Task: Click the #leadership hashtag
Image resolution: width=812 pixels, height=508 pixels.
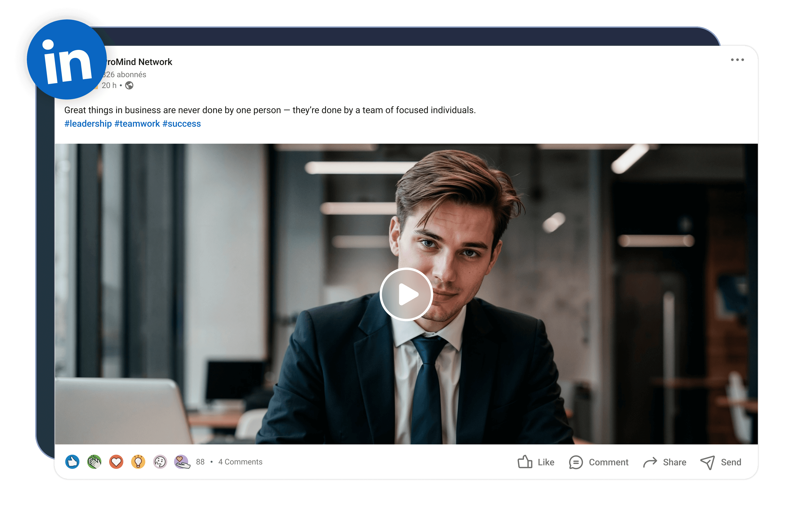Action: point(88,124)
